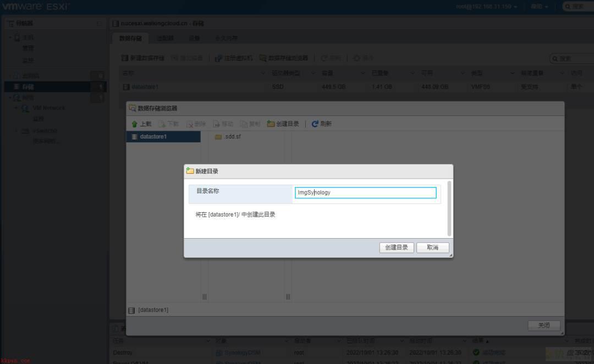Click the 下载 download icon in datastore browser
Viewport: 594px width, 364px height.
(x=162, y=124)
